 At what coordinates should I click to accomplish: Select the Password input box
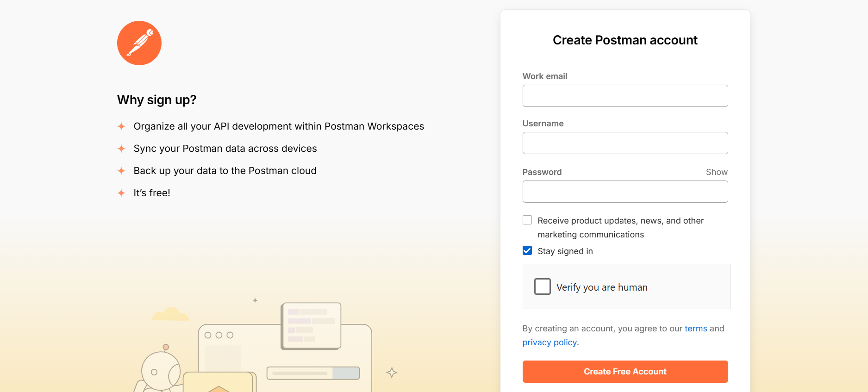point(625,192)
